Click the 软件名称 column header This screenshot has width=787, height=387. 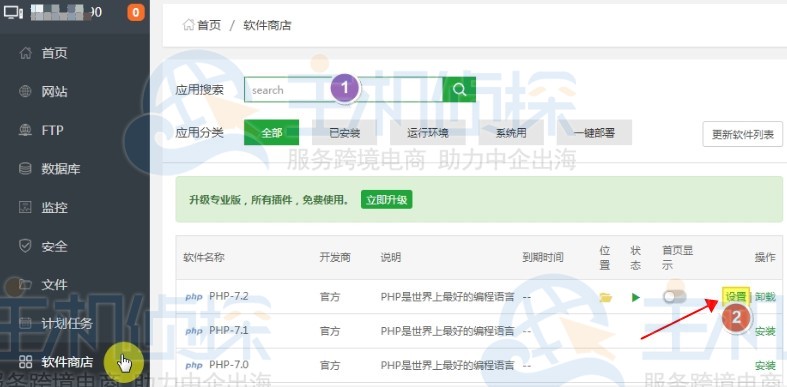[x=204, y=257]
